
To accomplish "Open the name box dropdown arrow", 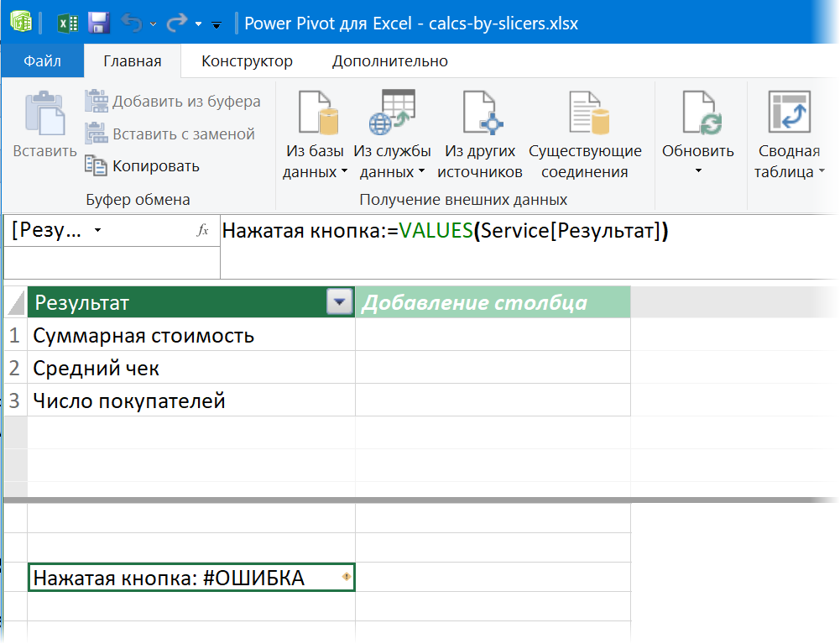I will [97, 231].
